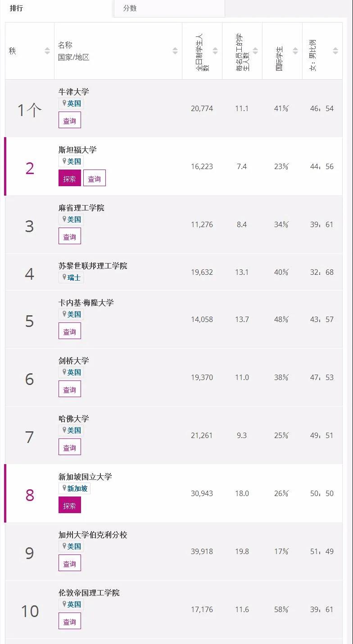Click 查询 button under 麻省理工学院
353x644 pixels.
pos(70,236)
